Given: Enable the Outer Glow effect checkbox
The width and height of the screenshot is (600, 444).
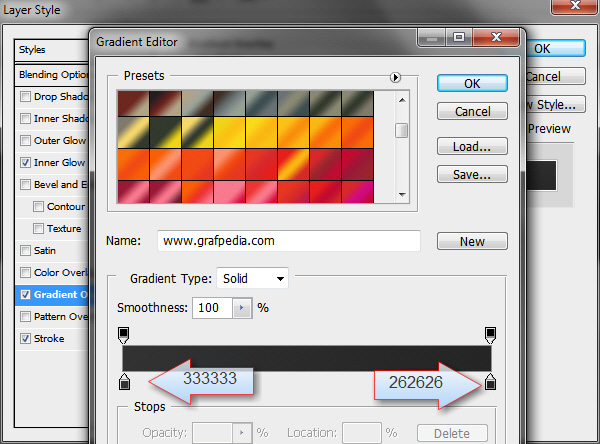Looking at the screenshot, I should (25, 140).
